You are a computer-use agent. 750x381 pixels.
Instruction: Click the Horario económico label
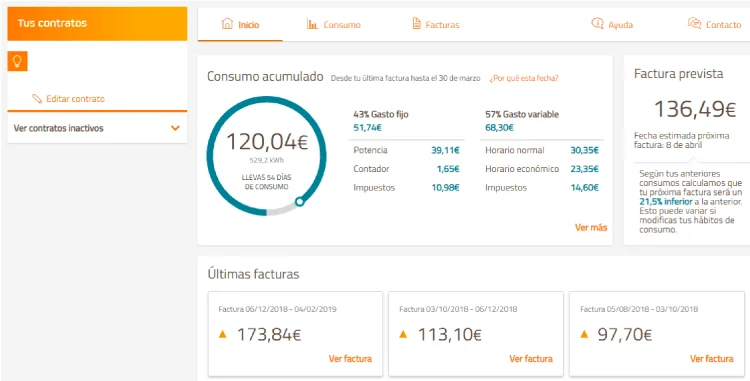click(x=522, y=169)
